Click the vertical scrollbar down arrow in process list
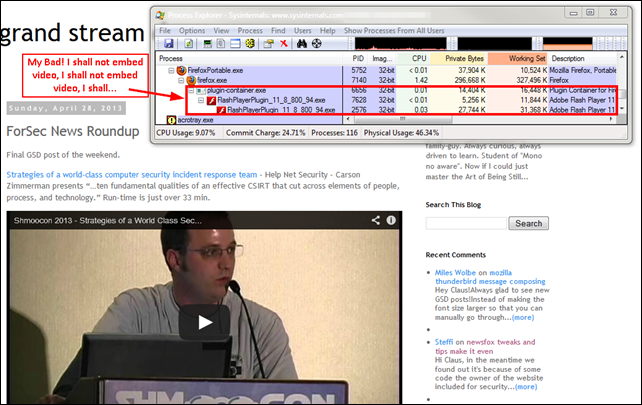The height and width of the screenshot is (405, 642). point(622,109)
